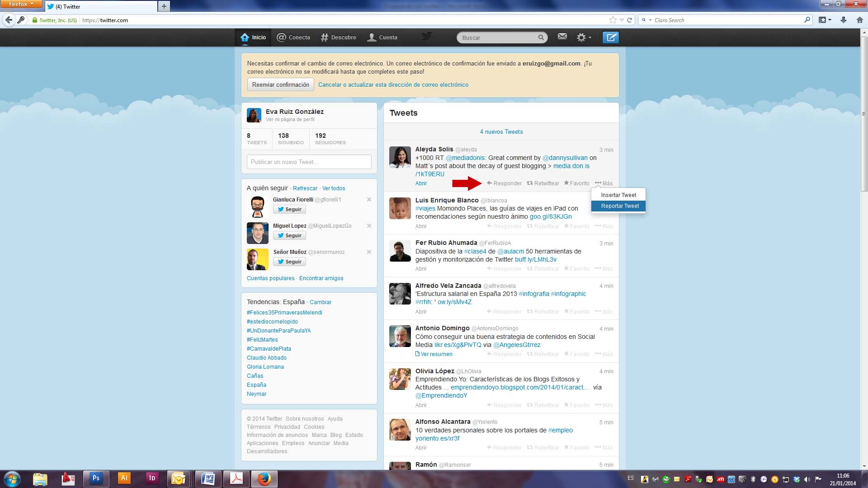Retweet Aleyda Solis's tweet
The height and width of the screenshot is (488, 868).
pos(542,183)
